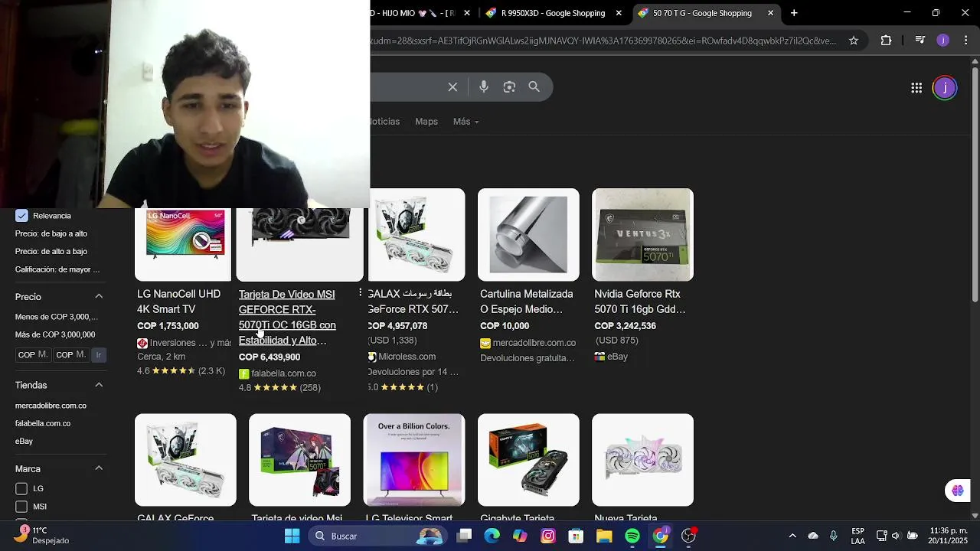
Task: Open the Google apps grid
Action: point(916,88)
